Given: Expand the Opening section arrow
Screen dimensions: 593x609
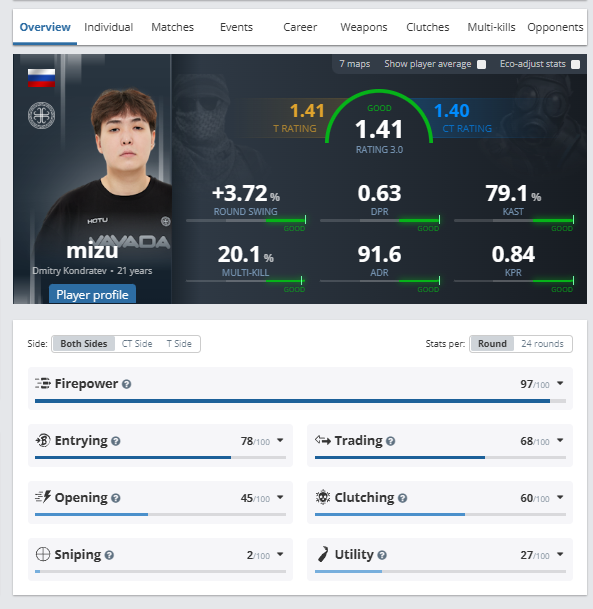Looking at the screenshot, I should tap(280, 497).
